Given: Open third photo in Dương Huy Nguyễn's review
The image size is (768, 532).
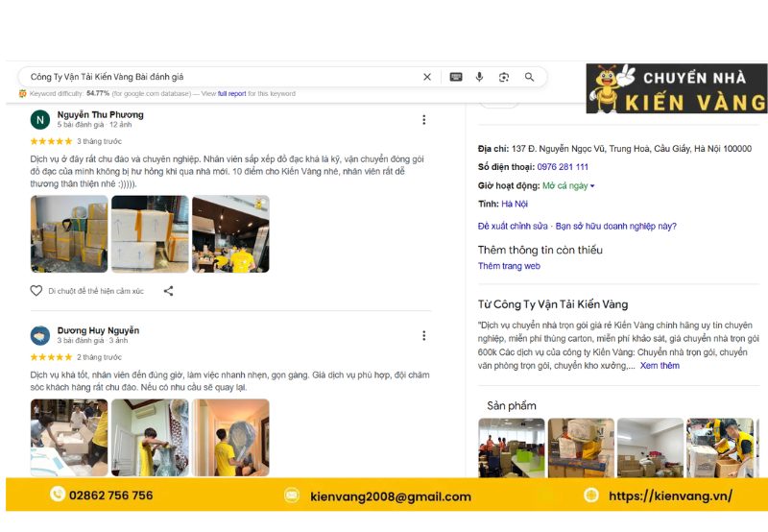Looking at the screenshot, I should pyautogui.click(x=230, y=438).
